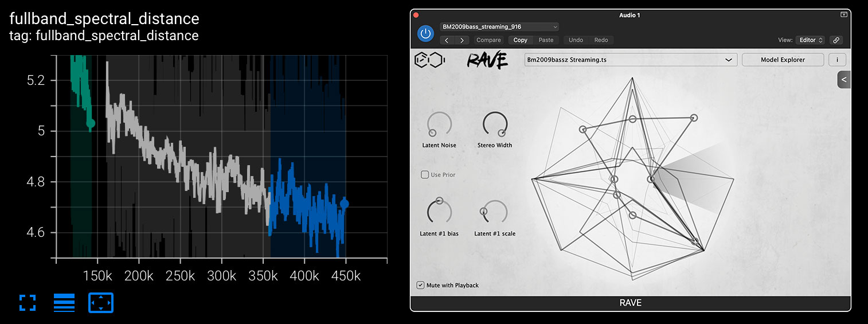Click the 5.2 y-axis label
Image resolution: width=868 pixels, height=324 pixels.
[x=36, y=80]
